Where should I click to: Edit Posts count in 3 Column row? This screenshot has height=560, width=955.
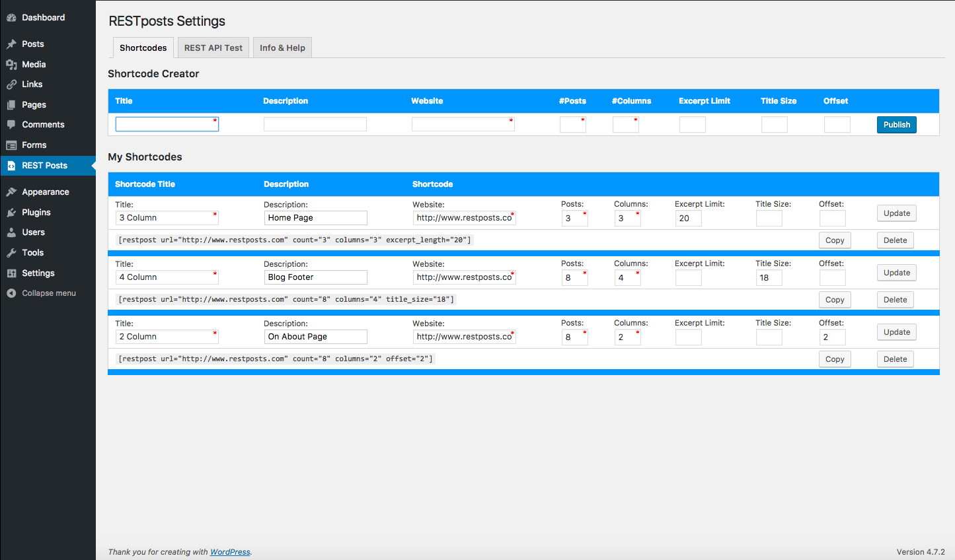tap(575, 219)
